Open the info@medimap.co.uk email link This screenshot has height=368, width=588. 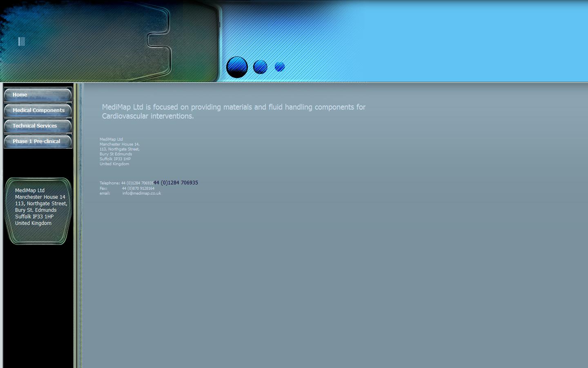point(141,193)
